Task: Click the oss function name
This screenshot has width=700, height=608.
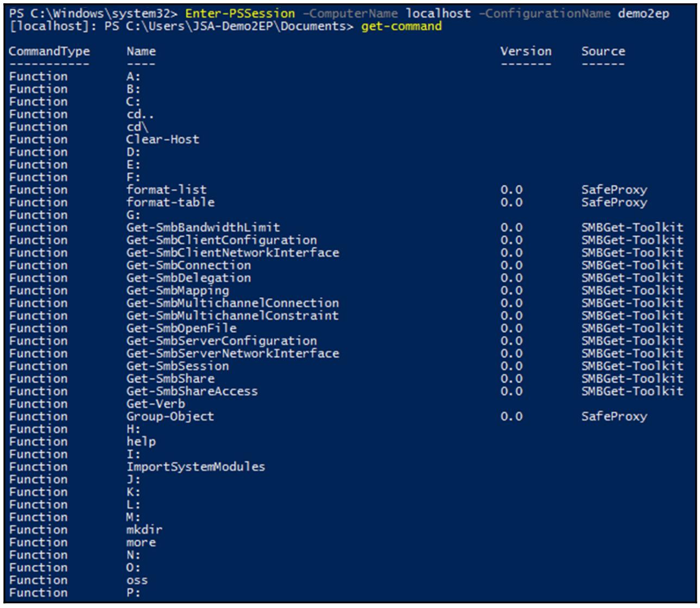Action: click(x=137, y=580)
